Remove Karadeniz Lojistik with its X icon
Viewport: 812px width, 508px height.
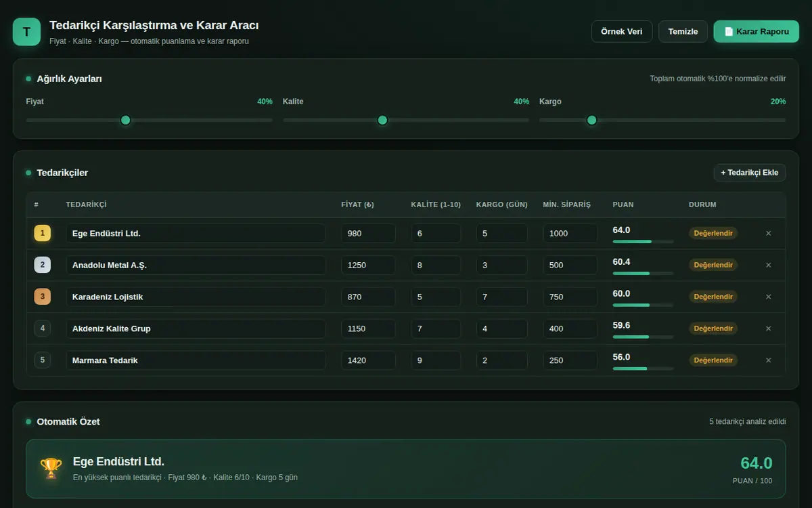point(768,297)
